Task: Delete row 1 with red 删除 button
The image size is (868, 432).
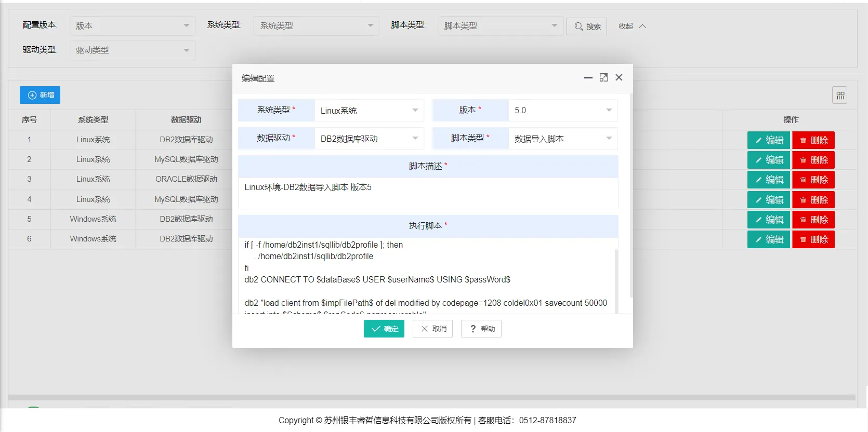Action: point(813,140)
